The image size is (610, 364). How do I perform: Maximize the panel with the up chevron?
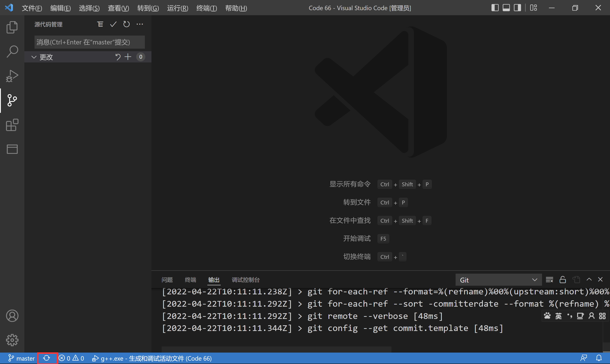pos(589,280)
